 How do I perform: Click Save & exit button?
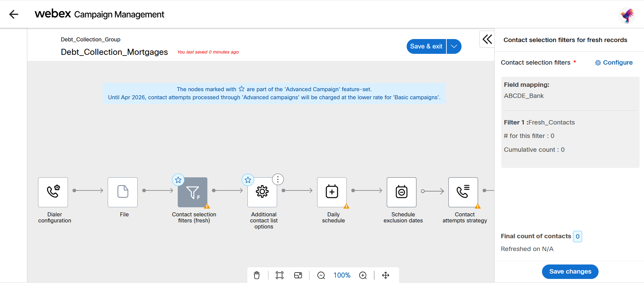point(426,46)
